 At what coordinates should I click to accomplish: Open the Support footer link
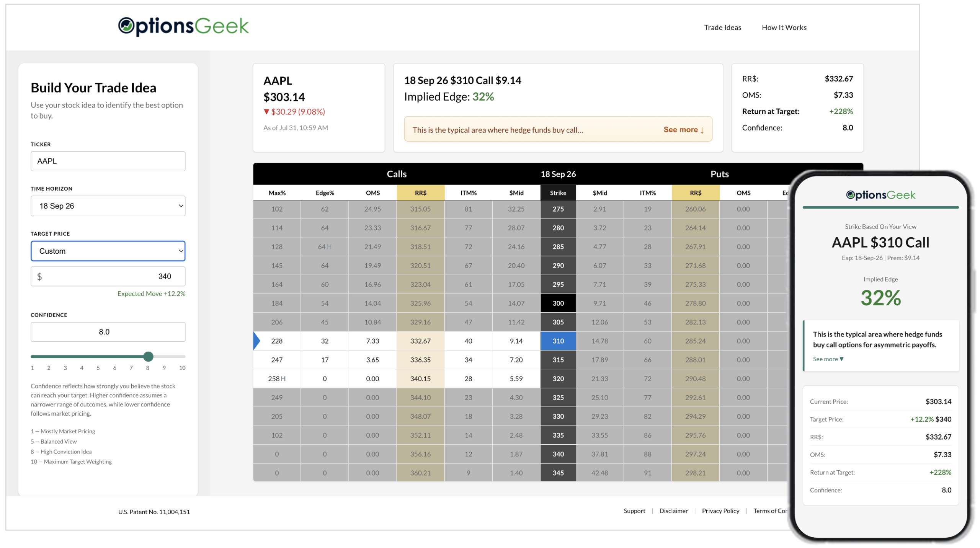point(634,511)
